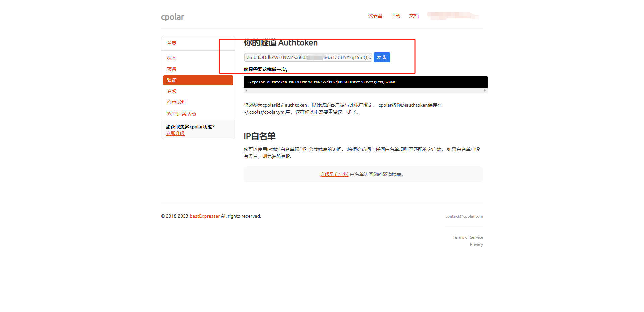
Task: Select 状态 in the sidebar
Action: pyautogui.click(x=171, y=58)
